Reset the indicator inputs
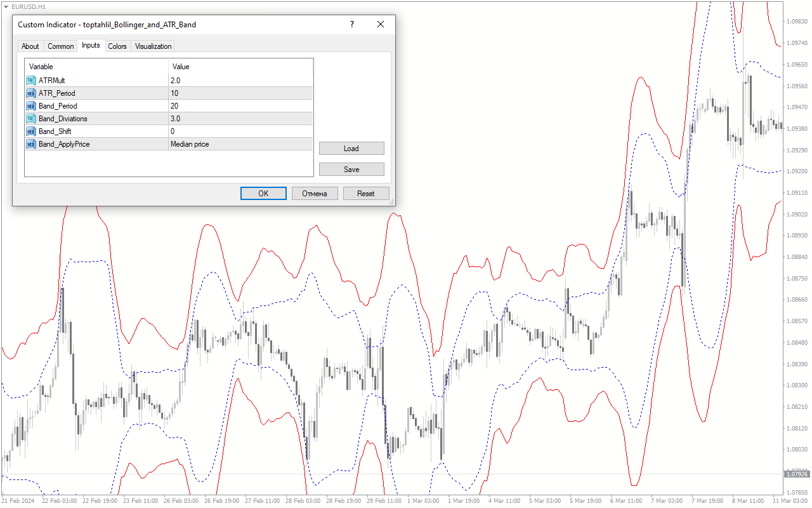The image size is (812, 508). point(366,194)
